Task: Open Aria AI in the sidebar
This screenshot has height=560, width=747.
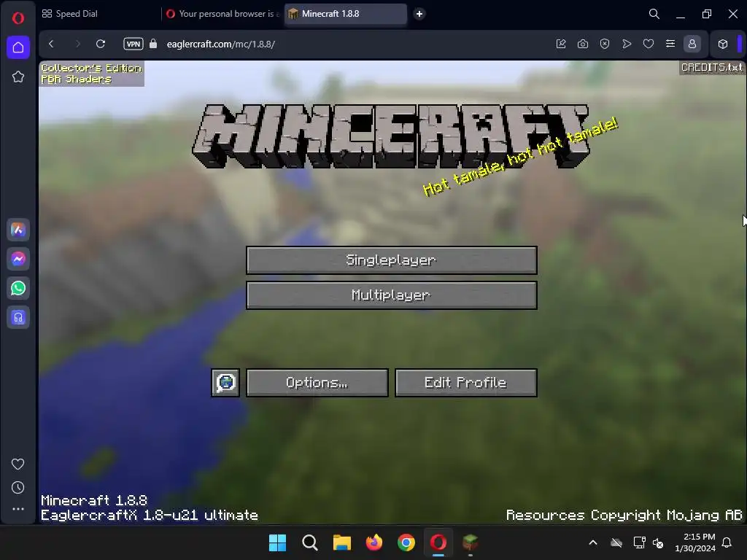Action: (x=18, y=230)
